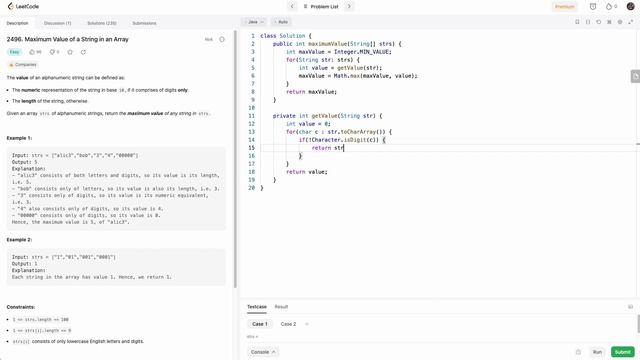Click the Constraints heading
This screenshot has height=360, width=640.
(21, 307)
